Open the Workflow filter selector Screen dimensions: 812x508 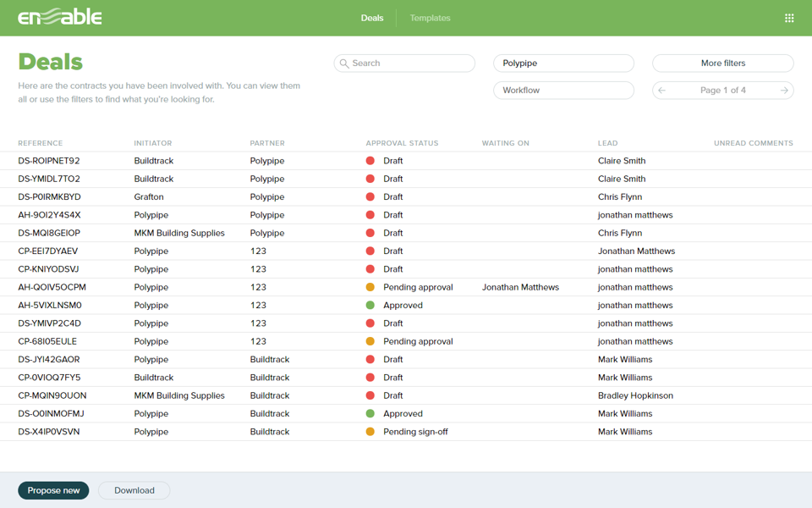pyautogui.click(x=563, y=90)
